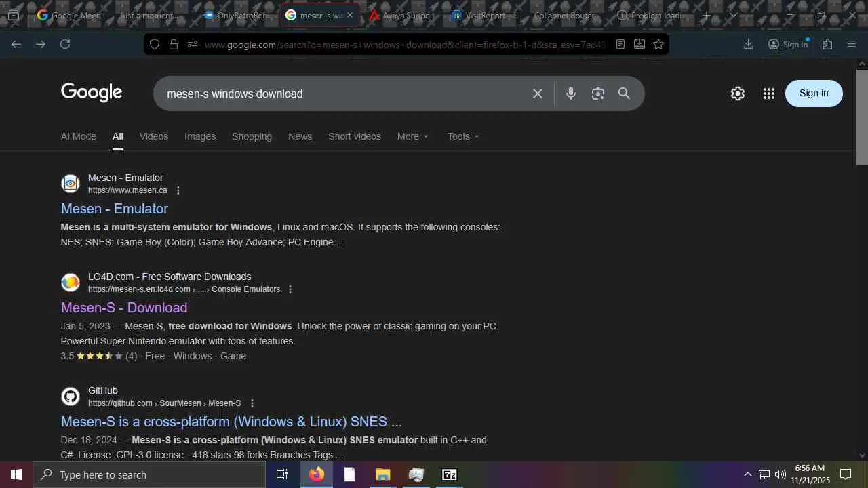Show hidden system tray icons

(747, 474)
